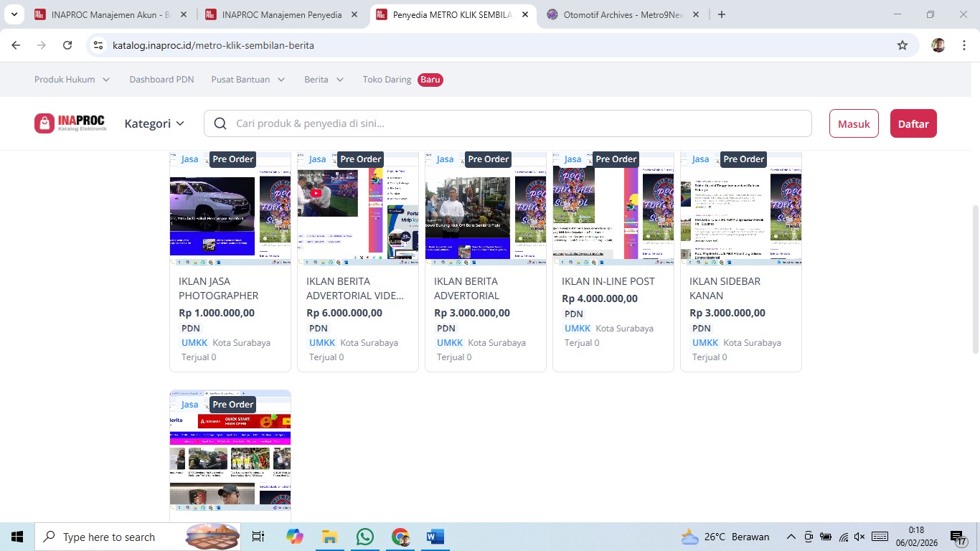Open the IKLAN JASA PHOTOGRAPHER product title
Image resolution: width=980 pixels, height=551 pixels.
tap(219, 288)
